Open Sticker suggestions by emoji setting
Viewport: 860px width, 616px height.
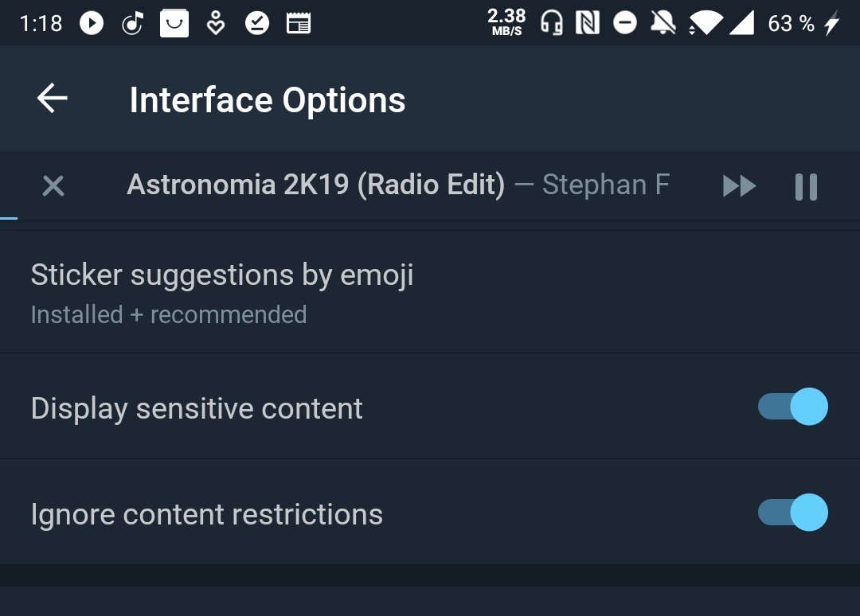223,292
